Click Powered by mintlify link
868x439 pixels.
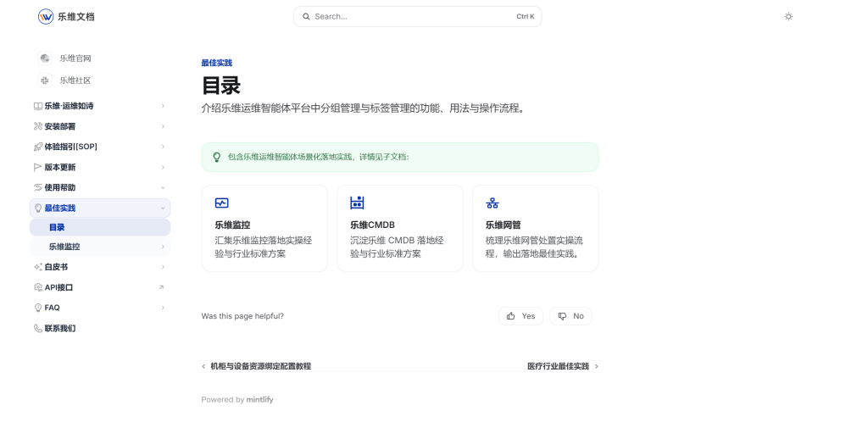[x=237, y=400]
